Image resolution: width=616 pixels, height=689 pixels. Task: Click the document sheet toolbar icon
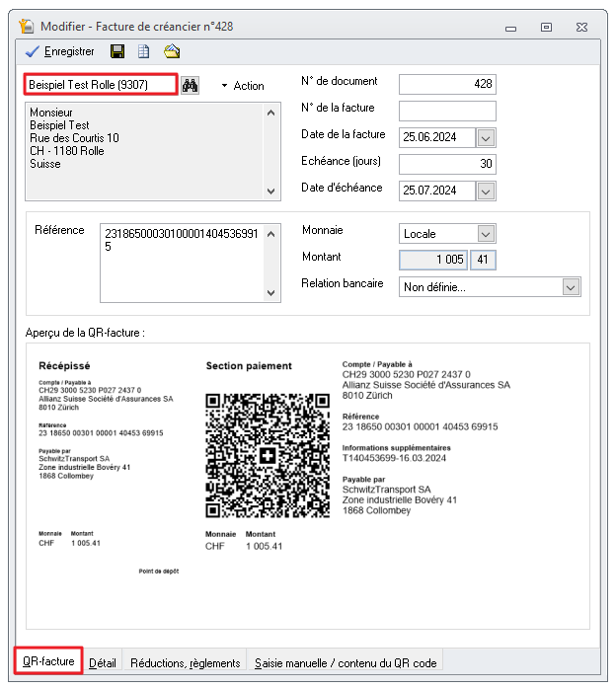point(144,52)
